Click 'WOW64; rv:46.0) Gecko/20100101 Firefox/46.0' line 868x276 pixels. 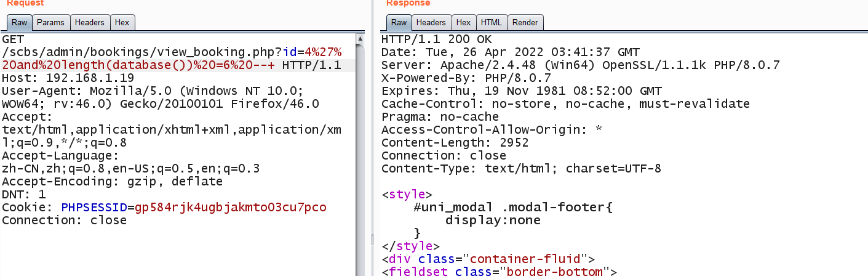point(161,104)
